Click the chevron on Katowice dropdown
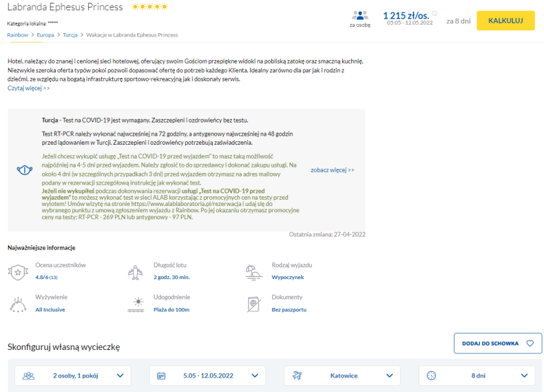The image size is (544, 392). tap(389, 375)
